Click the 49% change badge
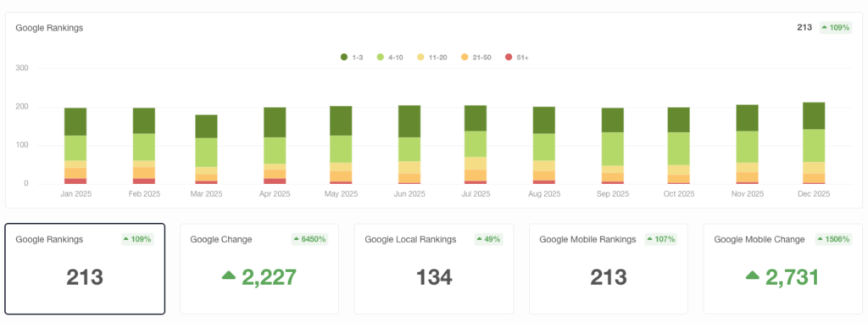868x323 pixels. point(488,239)
